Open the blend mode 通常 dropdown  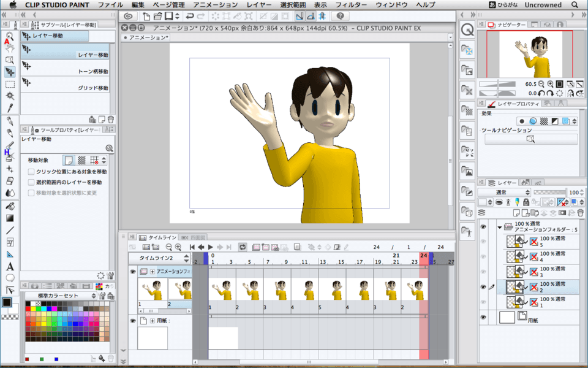(504, 192)
